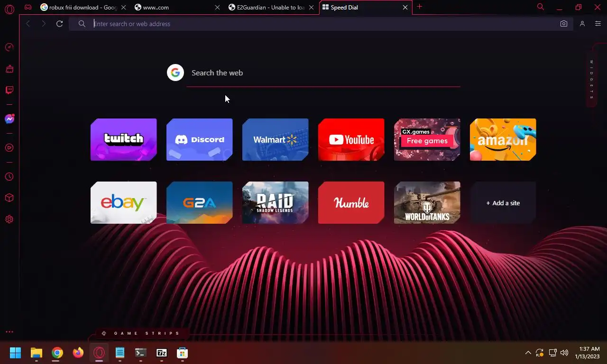Search open tabs with magnifier icon
The height and width of the screenshot is (364, 607).
click(x=540, y=7)
